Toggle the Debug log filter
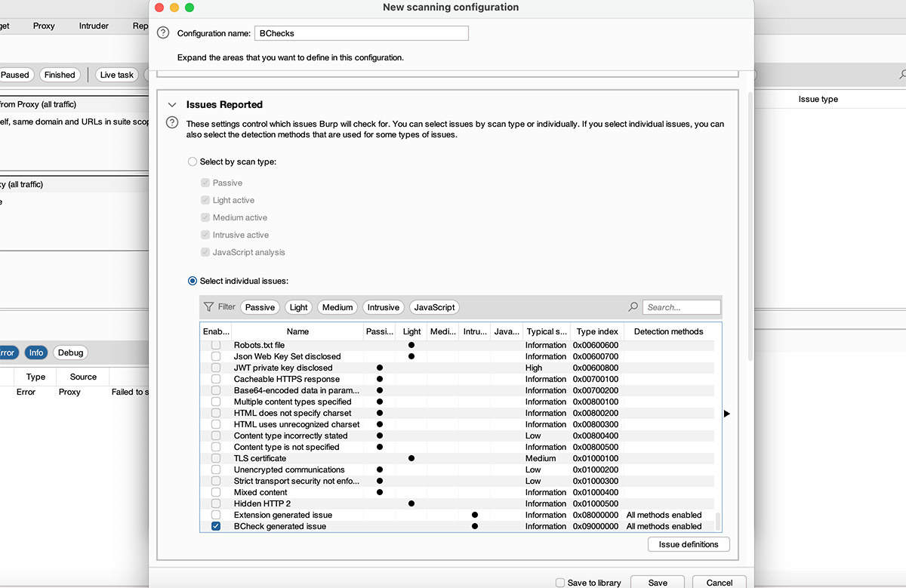The width and height of the screenshot is (906, 588). [70, 352]
